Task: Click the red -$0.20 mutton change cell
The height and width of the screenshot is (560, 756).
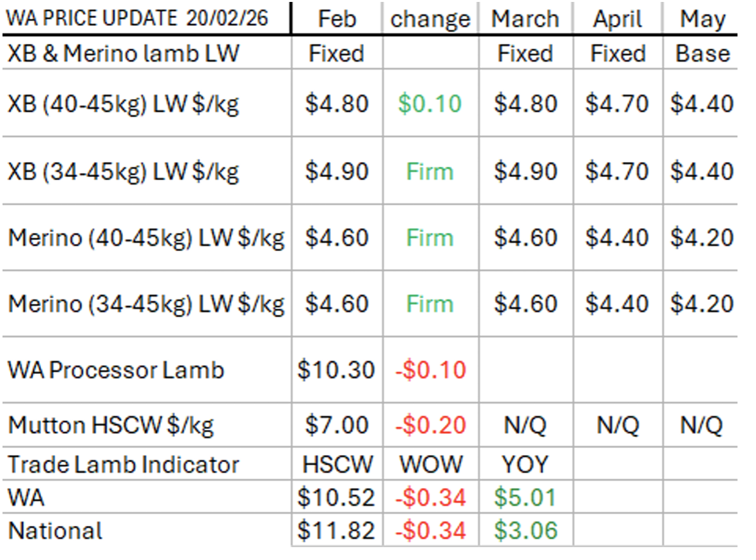Action: tap(431, 425)
